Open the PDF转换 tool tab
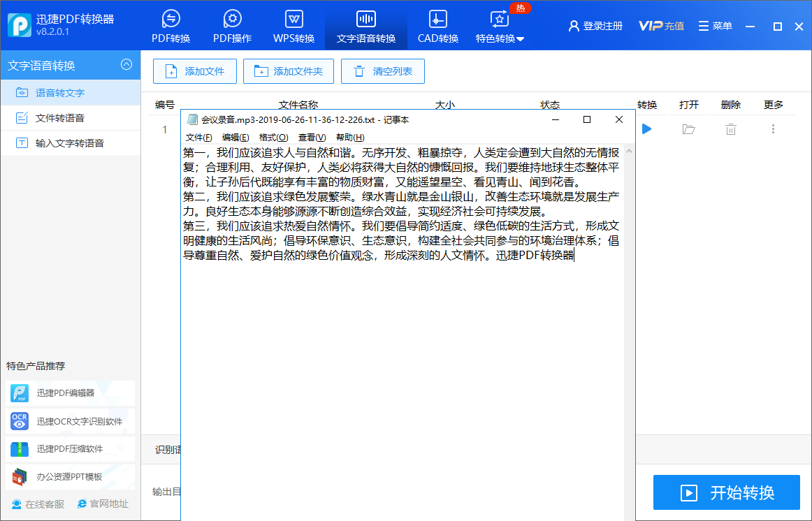Screen dimensions: 812x521 (x=171, y=27)
